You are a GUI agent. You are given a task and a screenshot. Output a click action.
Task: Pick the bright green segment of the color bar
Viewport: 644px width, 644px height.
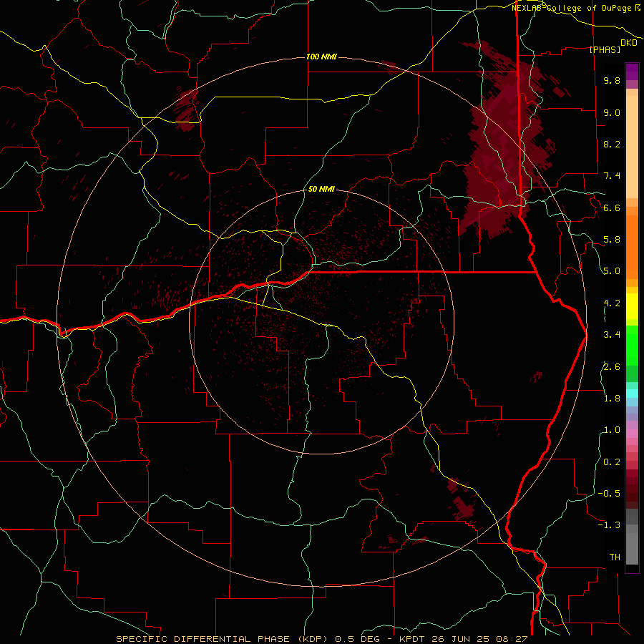click(x=632, y=345)
